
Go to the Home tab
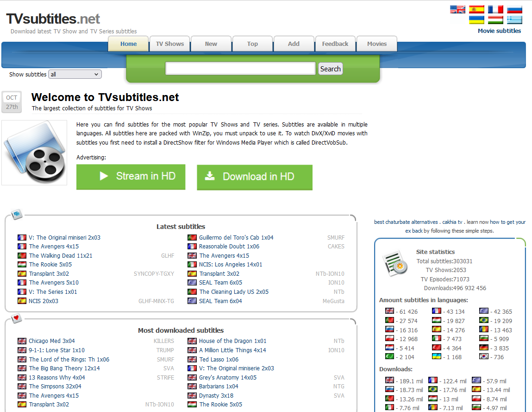[128, 44]
